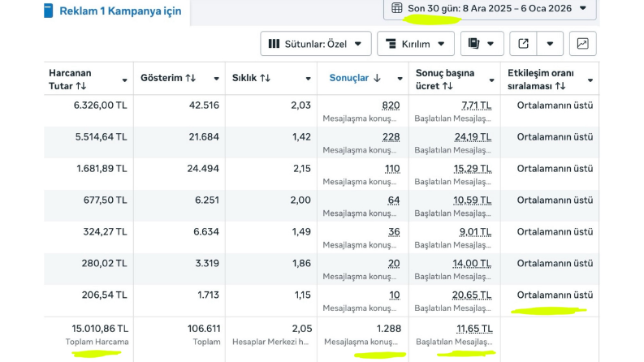Click the 9,01 TL cost per result
This screenshot has width=644, height=362.
[x=475, y=232]
